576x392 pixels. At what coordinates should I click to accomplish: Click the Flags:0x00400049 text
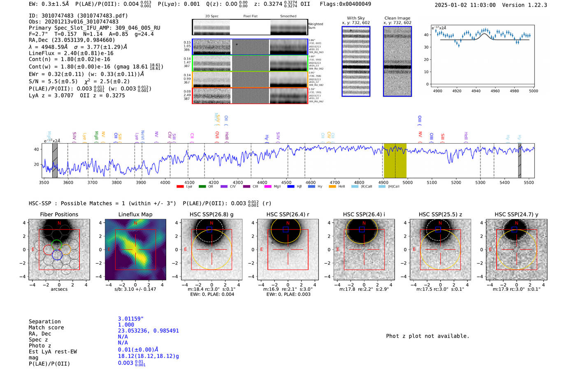pyautogui.click(x=345, y=4)
